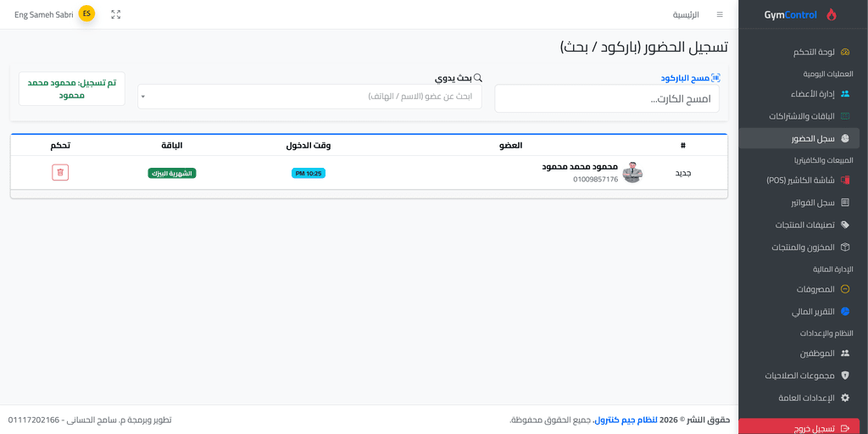Select سجل الحضور in the sidebar
Screen dimensions: 868x434
point(798,138)
